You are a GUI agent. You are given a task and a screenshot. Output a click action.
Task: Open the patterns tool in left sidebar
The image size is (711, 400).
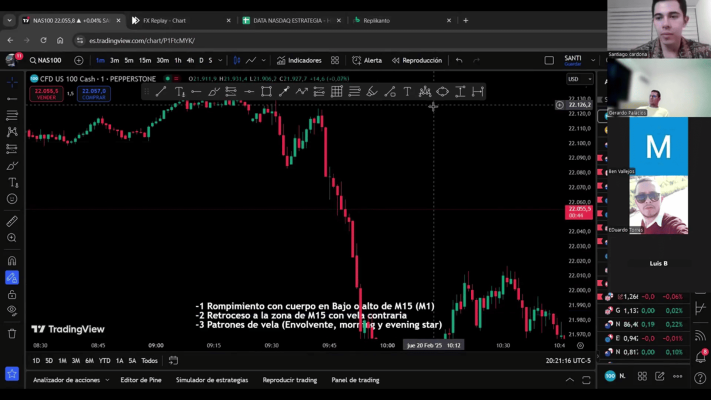click(12, 132)
